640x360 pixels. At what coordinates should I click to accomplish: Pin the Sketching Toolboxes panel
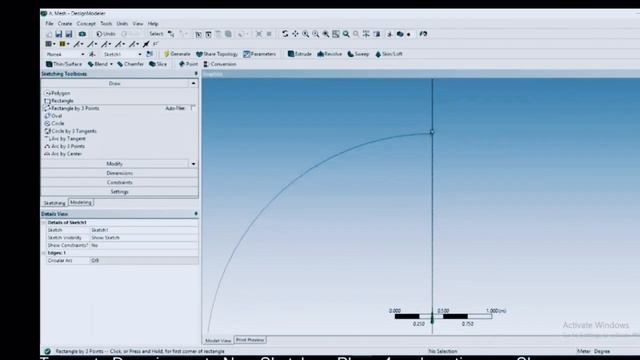(196, 74)
